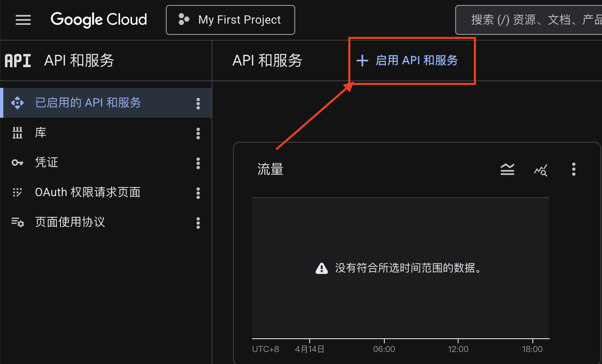Toggle the chart legend icon in 流量

(x=507, y=169)
